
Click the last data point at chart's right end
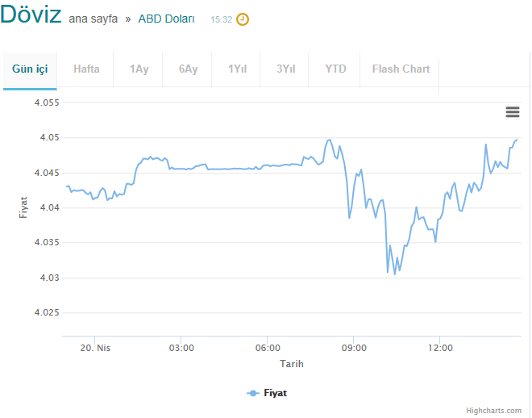[x=517, y=140]
